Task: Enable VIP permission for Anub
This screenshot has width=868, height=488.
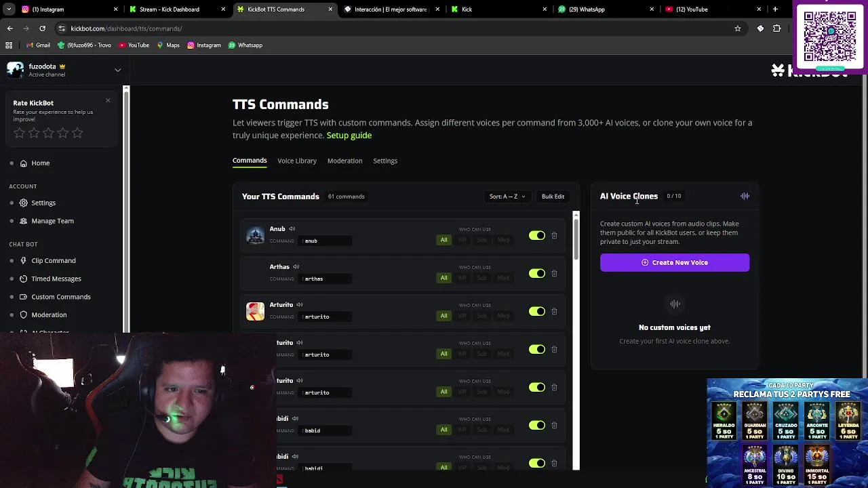Action: point(462,240)
